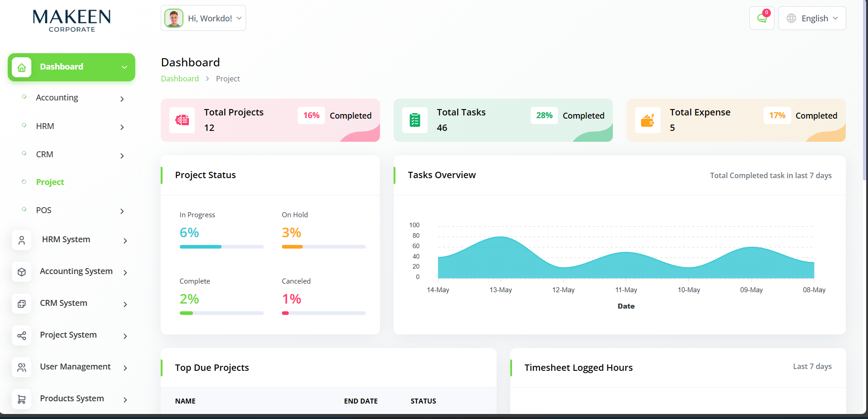The image size is (868, 419).
Task: Select the Project menu item
Action: pos(50,182)
